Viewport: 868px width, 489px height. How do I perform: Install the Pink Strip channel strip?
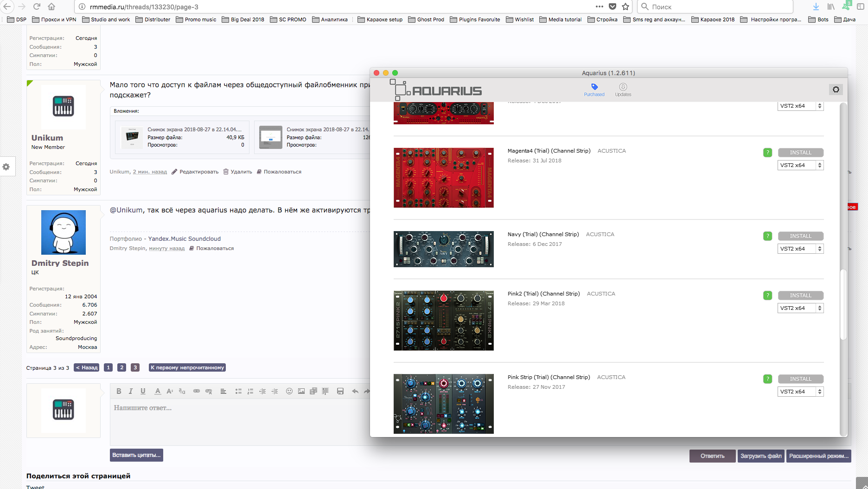[x=801, y=379]
